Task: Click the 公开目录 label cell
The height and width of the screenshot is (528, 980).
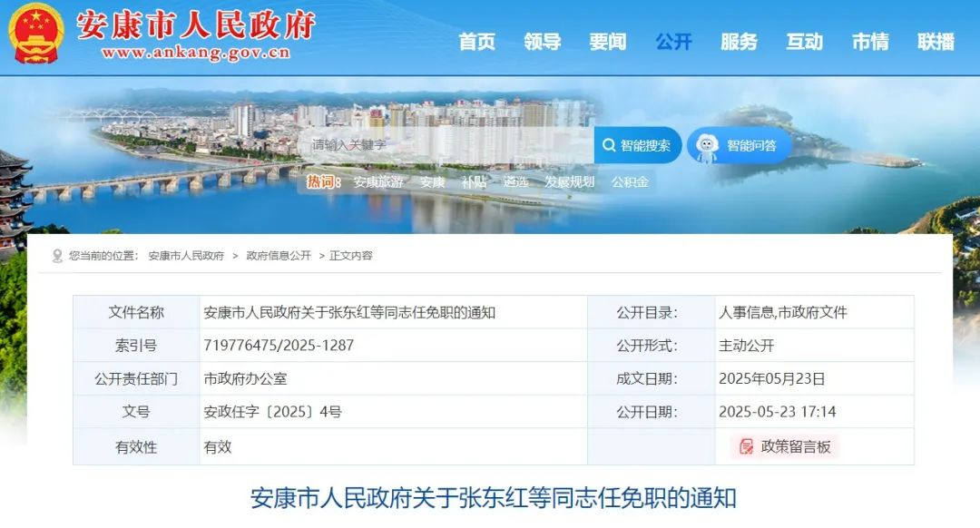Action: pos(652,312)
